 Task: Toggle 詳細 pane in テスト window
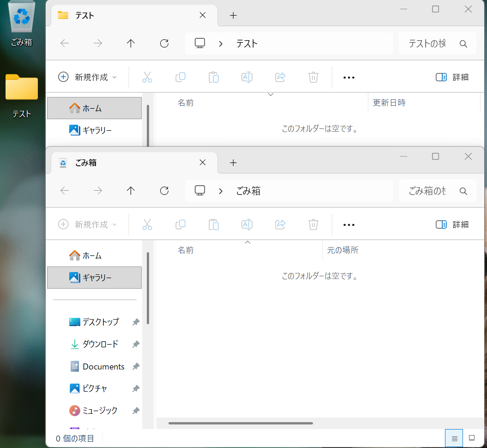click(x=452, y=77)
